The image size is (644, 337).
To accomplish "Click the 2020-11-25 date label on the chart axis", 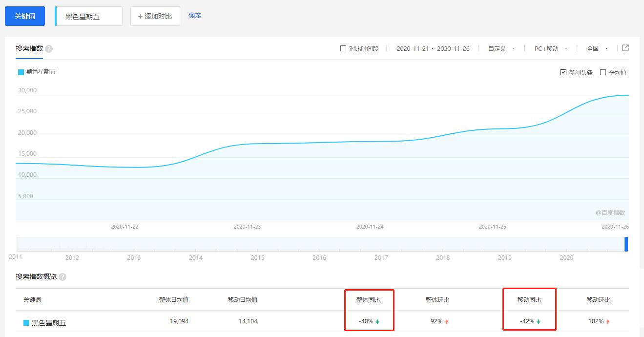I will click(492, 227).
